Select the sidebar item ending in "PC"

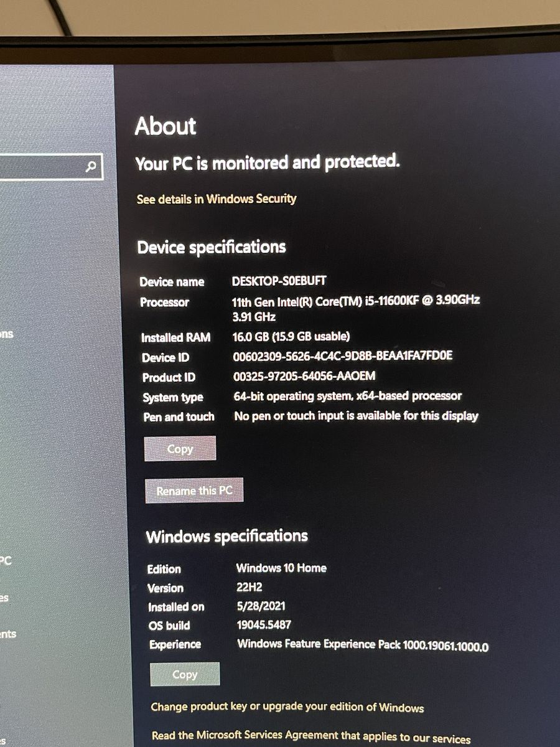point(6,560)
